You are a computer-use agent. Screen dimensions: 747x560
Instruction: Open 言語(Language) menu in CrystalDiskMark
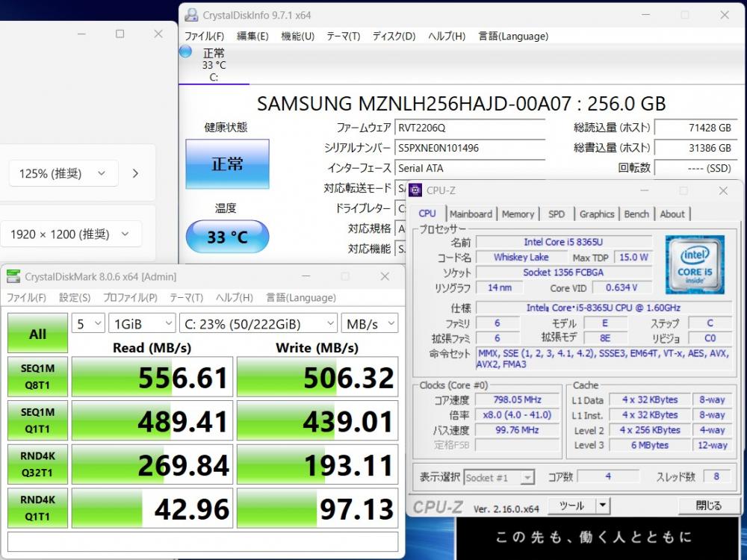[x=300, y=298]
